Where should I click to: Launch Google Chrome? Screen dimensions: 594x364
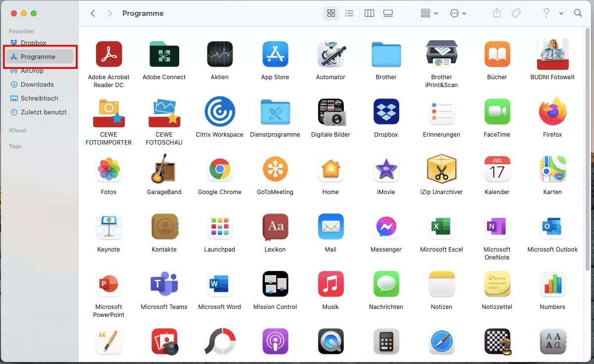tap(220, 169)
